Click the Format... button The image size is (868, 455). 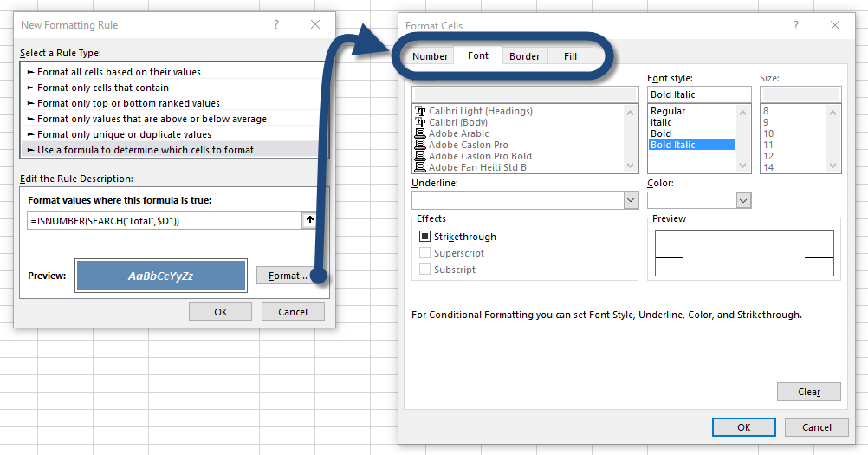pos(287,276)
